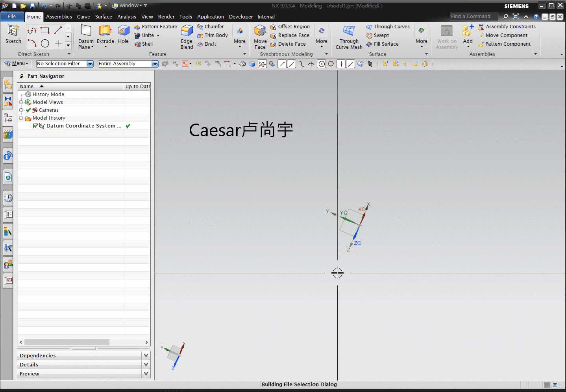566x392 pixels.
Task: Toggle the Cameras check mark
Action: click(28, 110)
